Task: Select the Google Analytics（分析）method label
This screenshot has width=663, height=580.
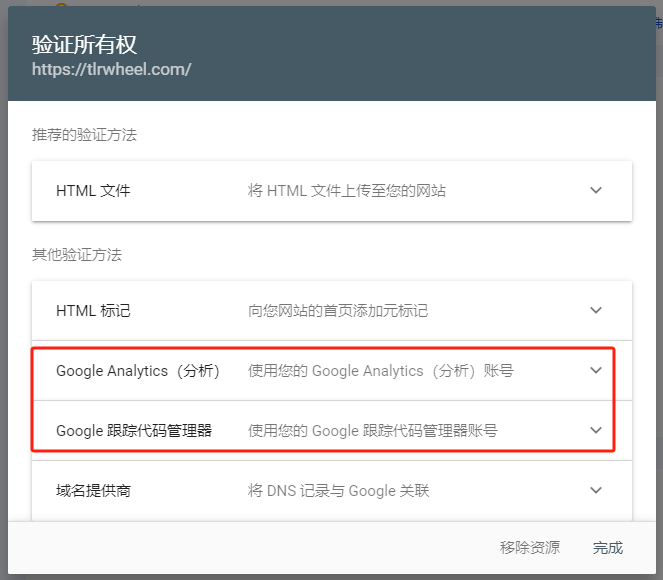Action: (x=138, y=371)
